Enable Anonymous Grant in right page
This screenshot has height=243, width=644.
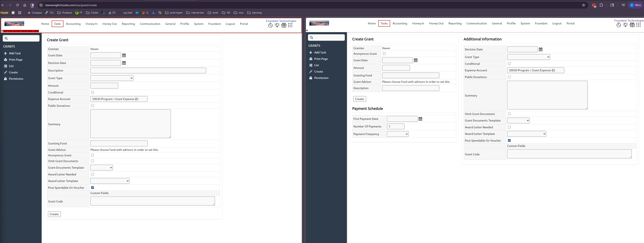coord(384,54)
